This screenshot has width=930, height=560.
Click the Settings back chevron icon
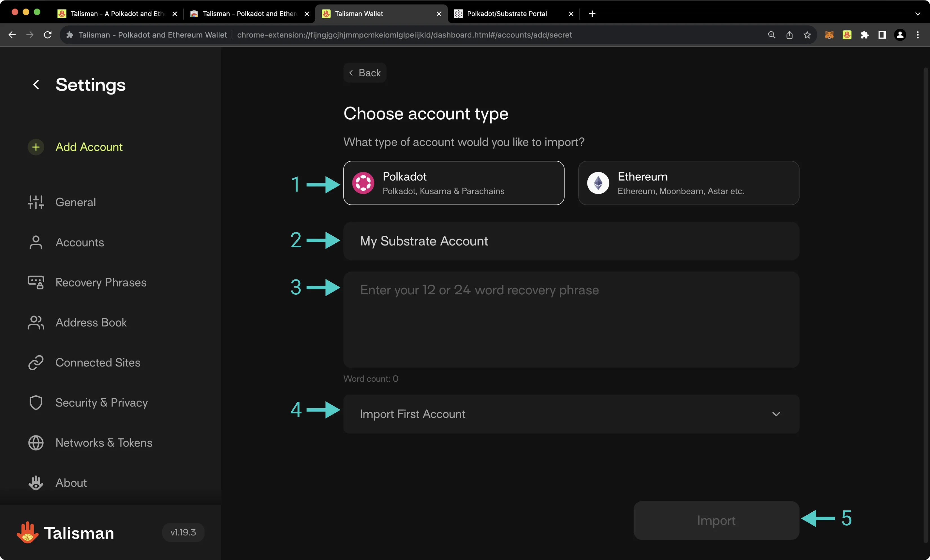click(36, 85)
